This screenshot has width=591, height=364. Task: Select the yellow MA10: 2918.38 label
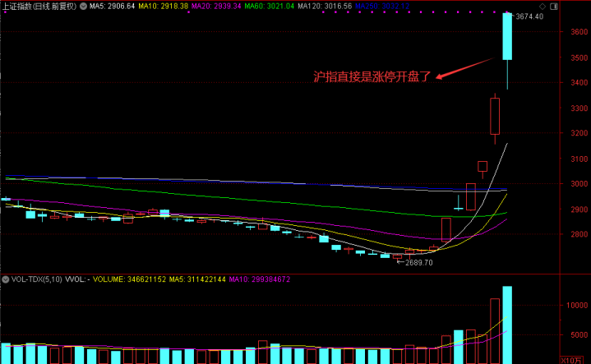(x=164, y=6)
